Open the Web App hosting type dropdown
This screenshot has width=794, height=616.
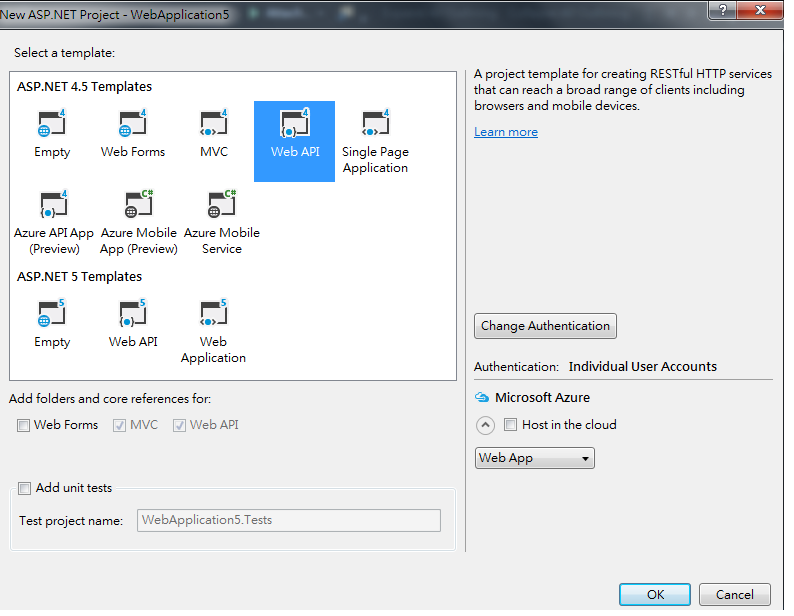pyautogui.click(x=534, y=458)
